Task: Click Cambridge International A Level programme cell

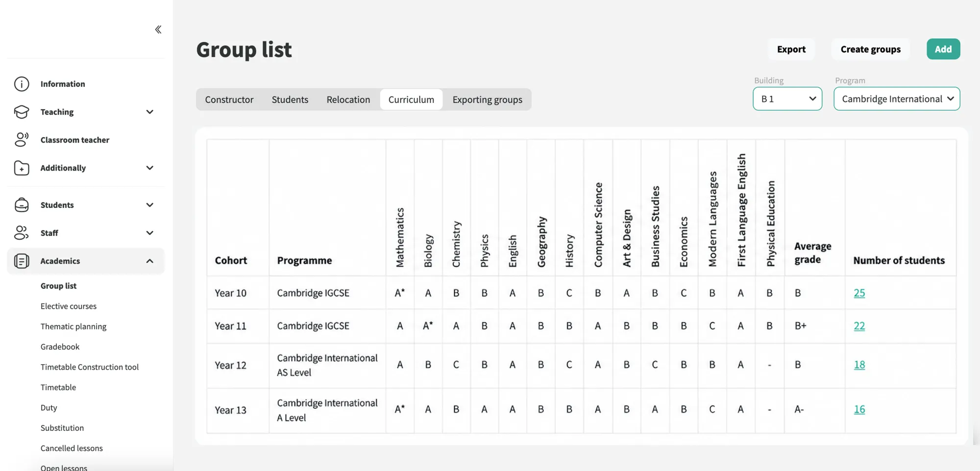Action: pyautogui.click(x=327, y=410)
